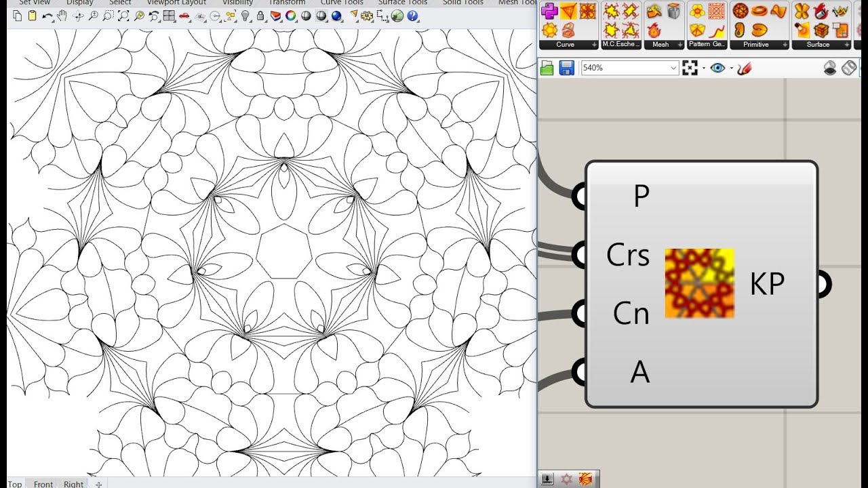Select the Pan hand tool
The width and height of the screenshot is (868, 488).
click(63, 16)
